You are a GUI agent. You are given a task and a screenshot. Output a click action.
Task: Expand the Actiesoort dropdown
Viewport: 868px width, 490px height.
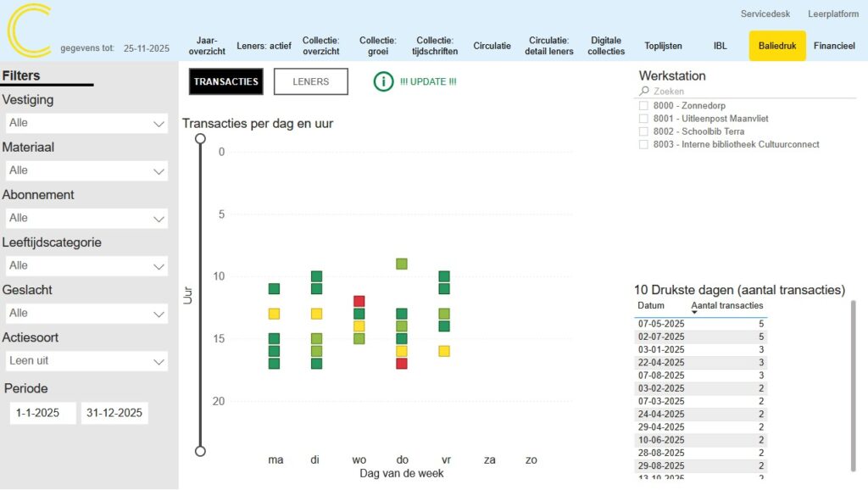[85, 361]
